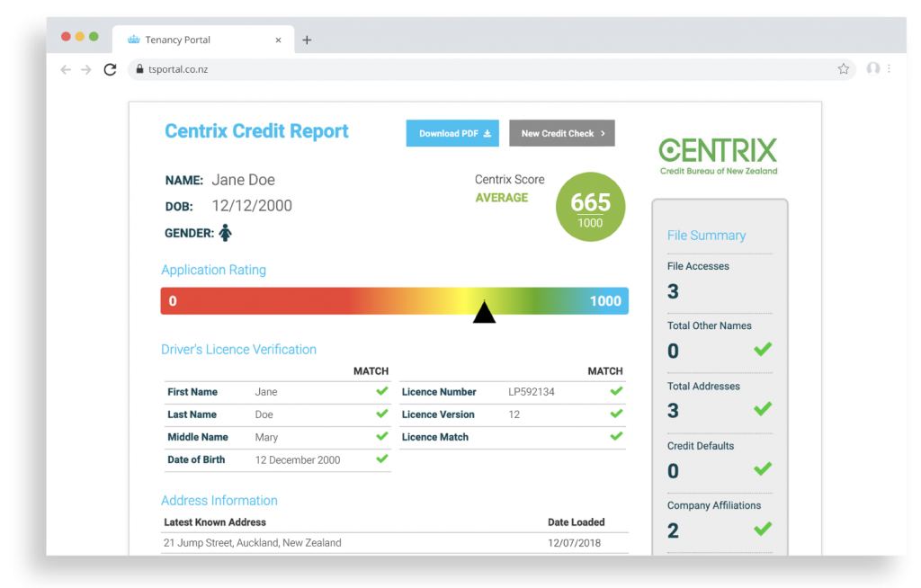
Task: Click the First Name match checkmark
Action: (381, 391)
